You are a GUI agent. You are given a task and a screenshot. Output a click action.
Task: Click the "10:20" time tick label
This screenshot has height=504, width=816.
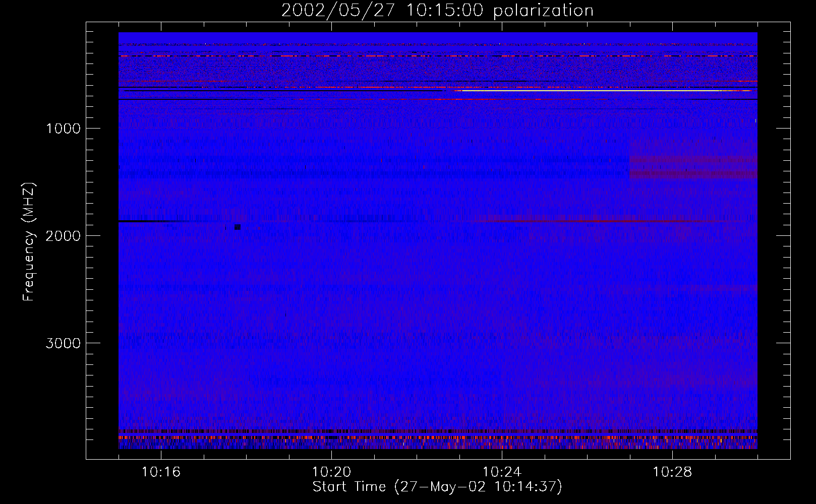point(331,472)
